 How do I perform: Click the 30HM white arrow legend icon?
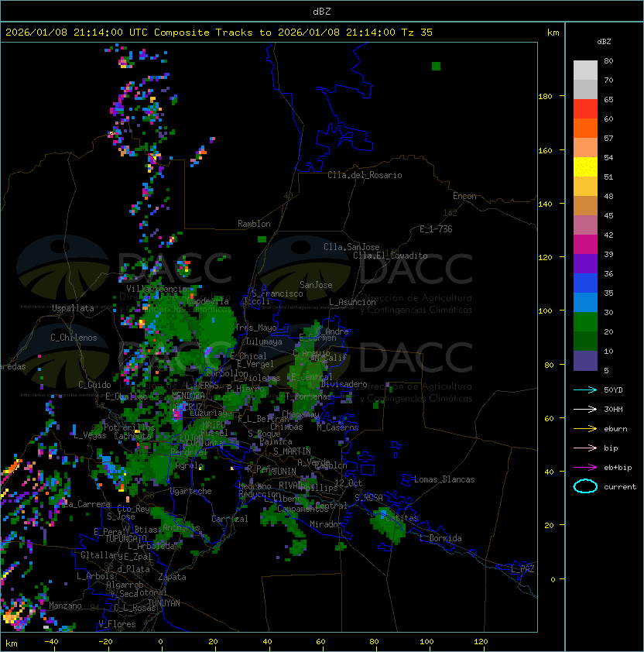(x=585, y=410)
